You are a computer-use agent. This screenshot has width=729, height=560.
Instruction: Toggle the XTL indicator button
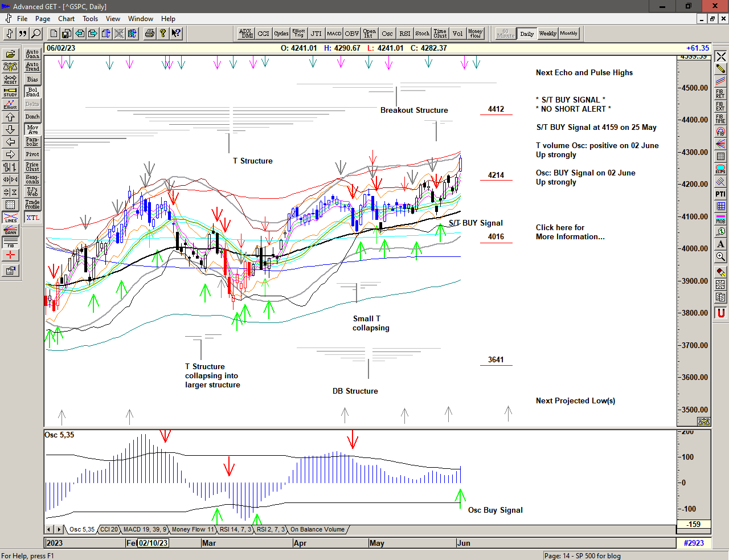pos(32,218)
